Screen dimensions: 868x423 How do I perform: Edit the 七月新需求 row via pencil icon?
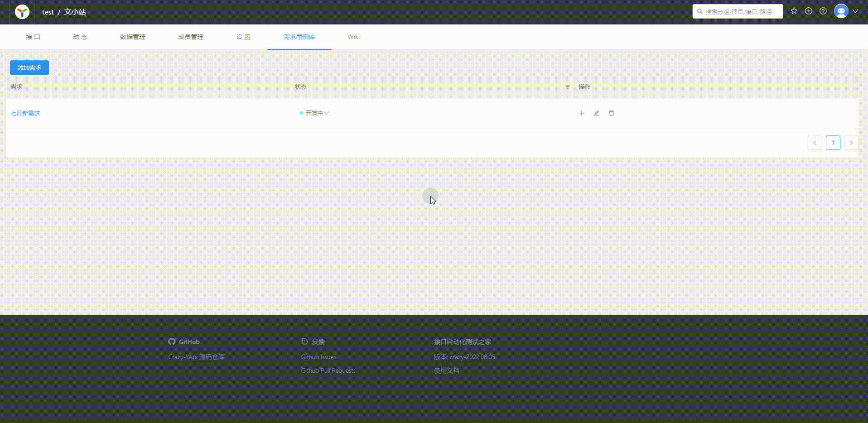pos(596,113)
